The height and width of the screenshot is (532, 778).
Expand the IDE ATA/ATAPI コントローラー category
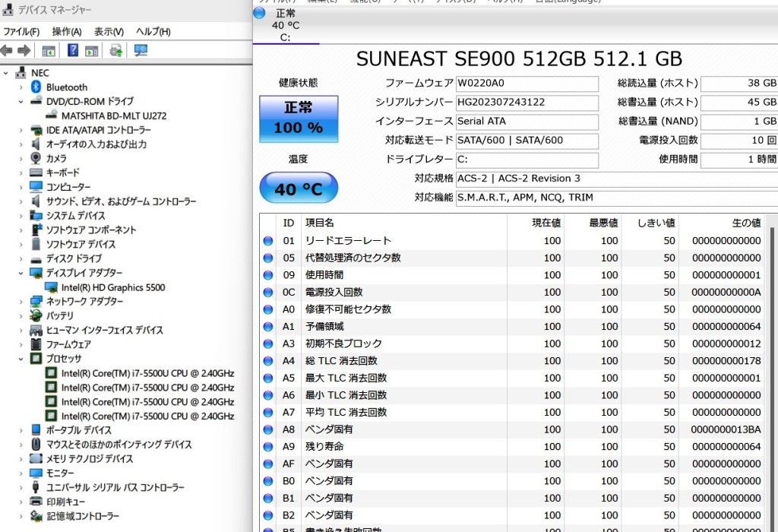coord(21,131)
